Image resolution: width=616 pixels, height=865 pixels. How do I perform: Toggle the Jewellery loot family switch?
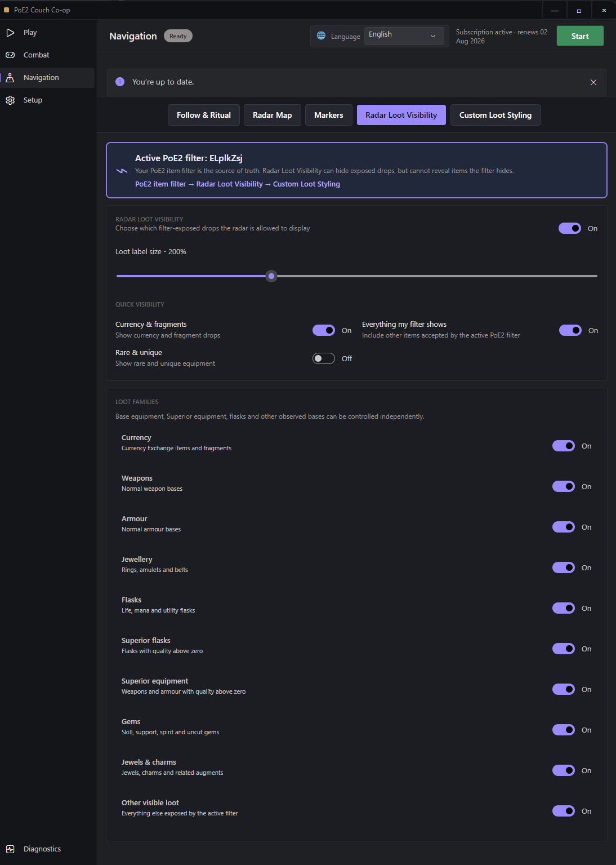click(564, 567)
